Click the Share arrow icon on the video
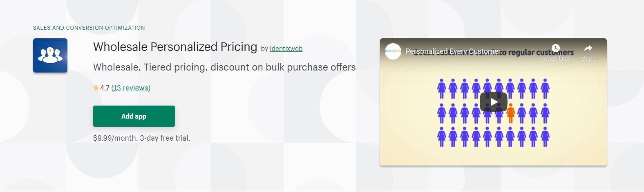This screenshot has height=192, width=644. pos(588,49)
